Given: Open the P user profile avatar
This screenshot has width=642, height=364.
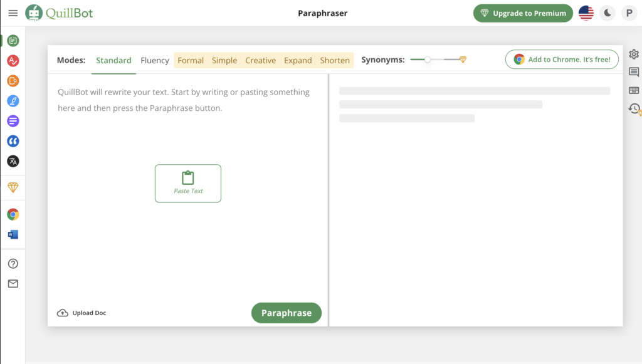Looking at the screenshot, I should [x=629, y=13].
